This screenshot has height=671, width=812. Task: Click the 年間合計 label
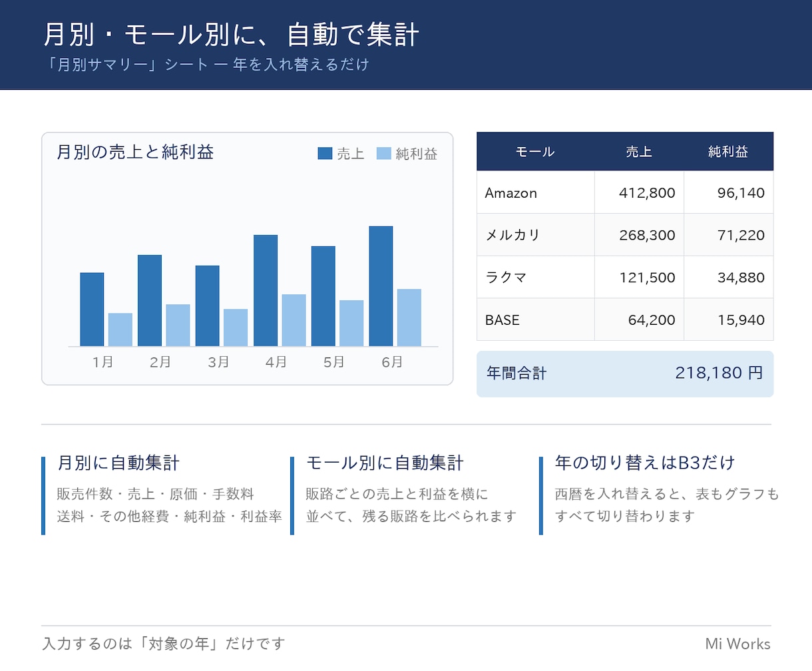tap(516, 373)
